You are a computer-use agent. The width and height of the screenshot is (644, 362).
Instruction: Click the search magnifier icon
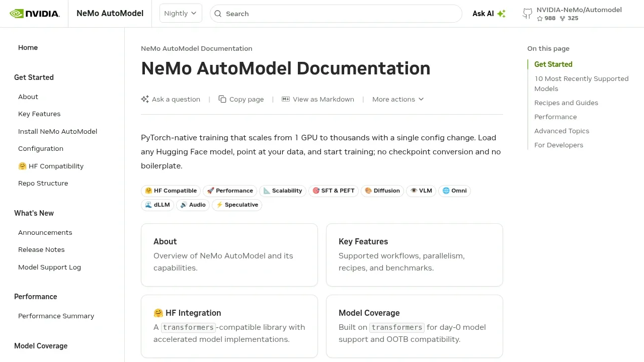pyautogui.click(x=218, y=14)
